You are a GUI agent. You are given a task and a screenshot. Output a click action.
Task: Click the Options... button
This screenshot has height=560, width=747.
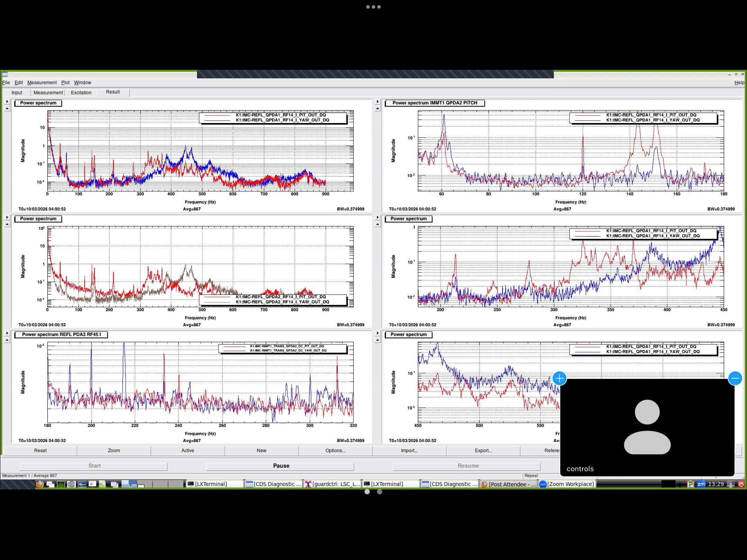pyautogui.click(x=335, y=450)
